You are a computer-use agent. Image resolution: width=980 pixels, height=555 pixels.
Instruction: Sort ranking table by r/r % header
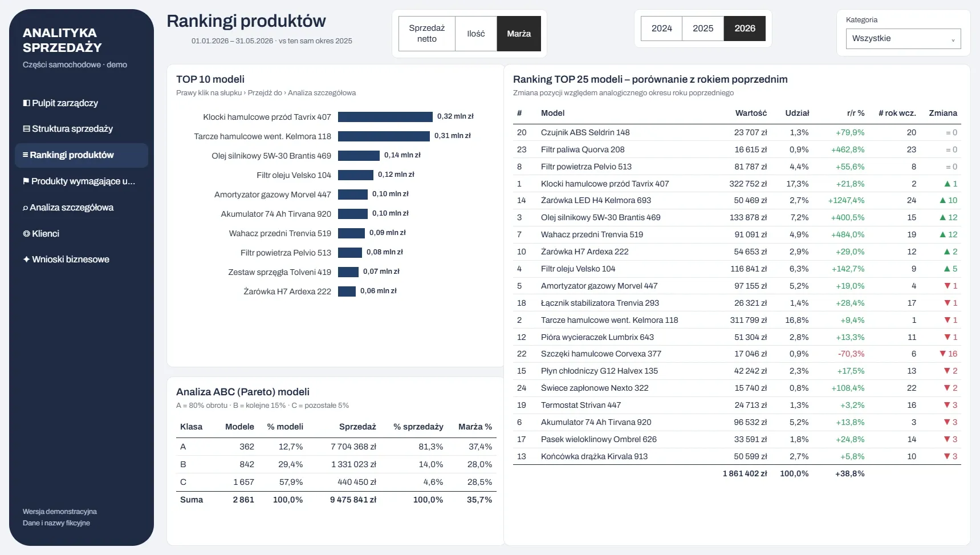click(x=856, y=113)
